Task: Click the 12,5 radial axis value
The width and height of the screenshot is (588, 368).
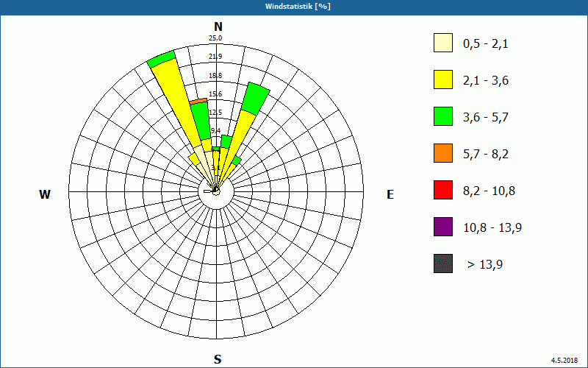Action: [215, 113]
